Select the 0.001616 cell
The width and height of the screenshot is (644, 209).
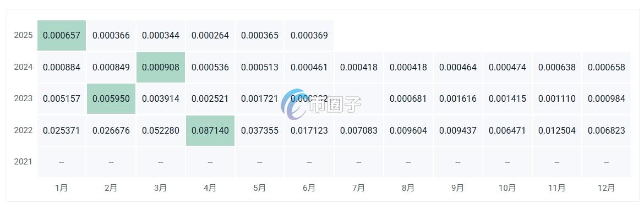(x=458, y=98)
